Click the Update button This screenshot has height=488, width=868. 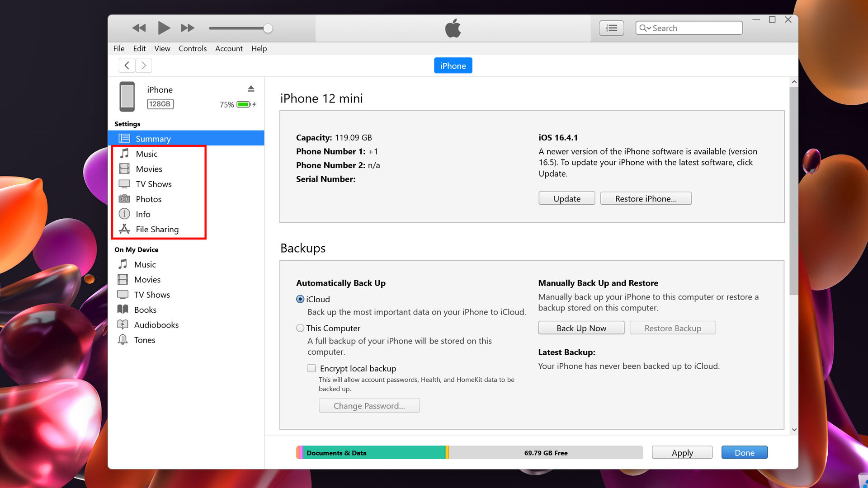567,198
